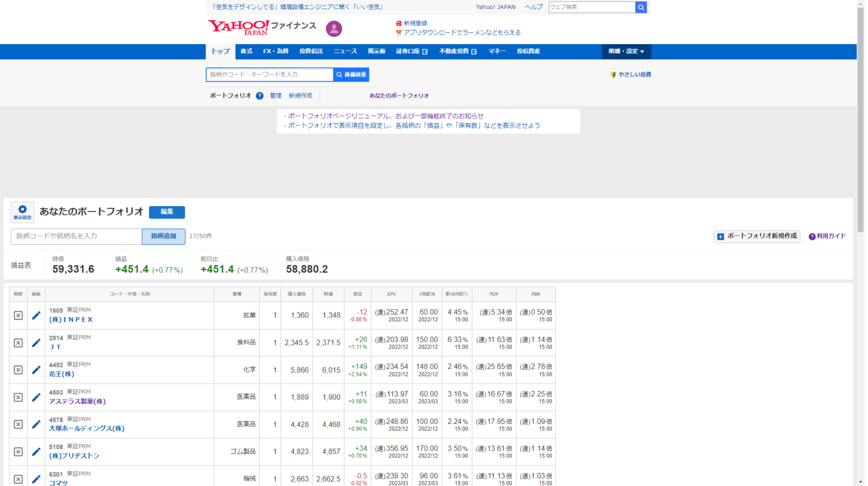Screen dimensions: 868x486
Task: Delete アステラス製薬 row via X icon
Action: (x=18, y=397)
